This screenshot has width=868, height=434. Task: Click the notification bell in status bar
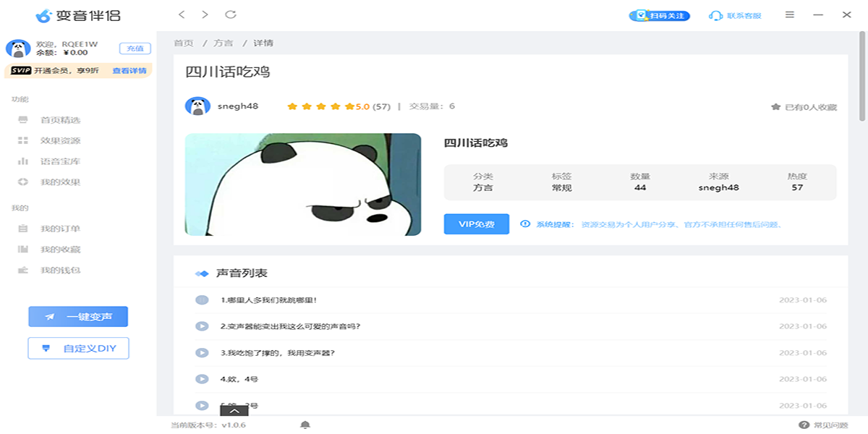point(305,425)
